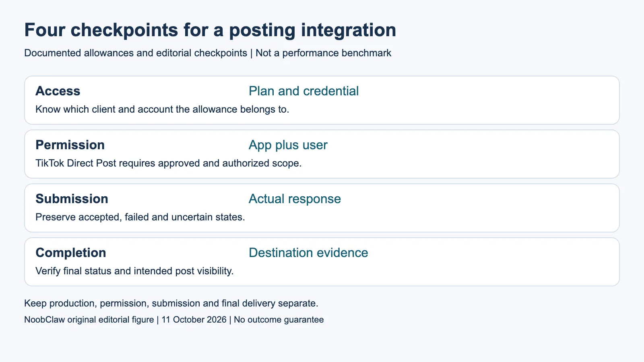Click the "TikTok Direct Post requires" sentence

click(169, 163)
